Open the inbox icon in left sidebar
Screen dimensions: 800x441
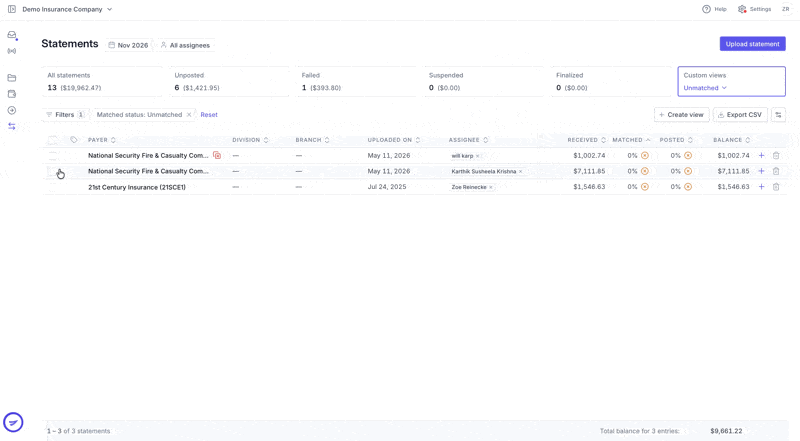point(12,35)
